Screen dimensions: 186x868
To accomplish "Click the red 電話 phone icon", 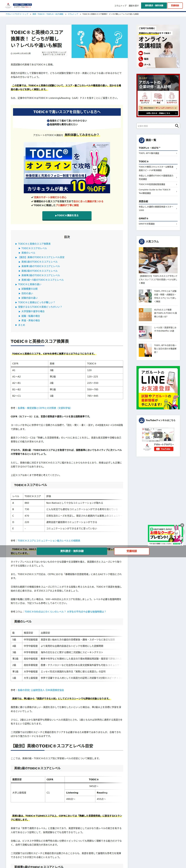I will [141, 59].
